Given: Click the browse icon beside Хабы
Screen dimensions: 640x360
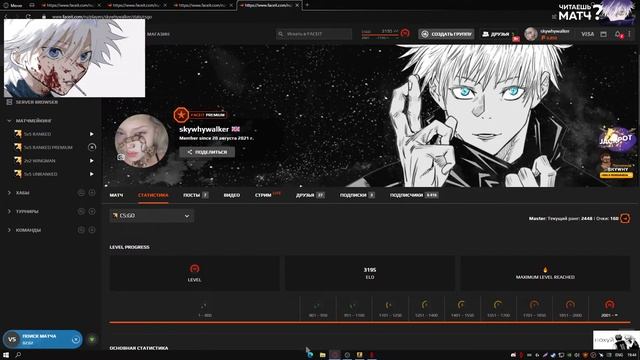Looking at the screenshot, I should [x=81, y=193].
